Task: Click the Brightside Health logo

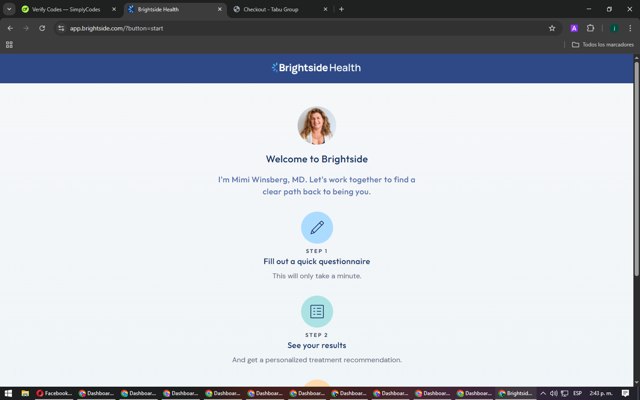Action: point(316,68)
